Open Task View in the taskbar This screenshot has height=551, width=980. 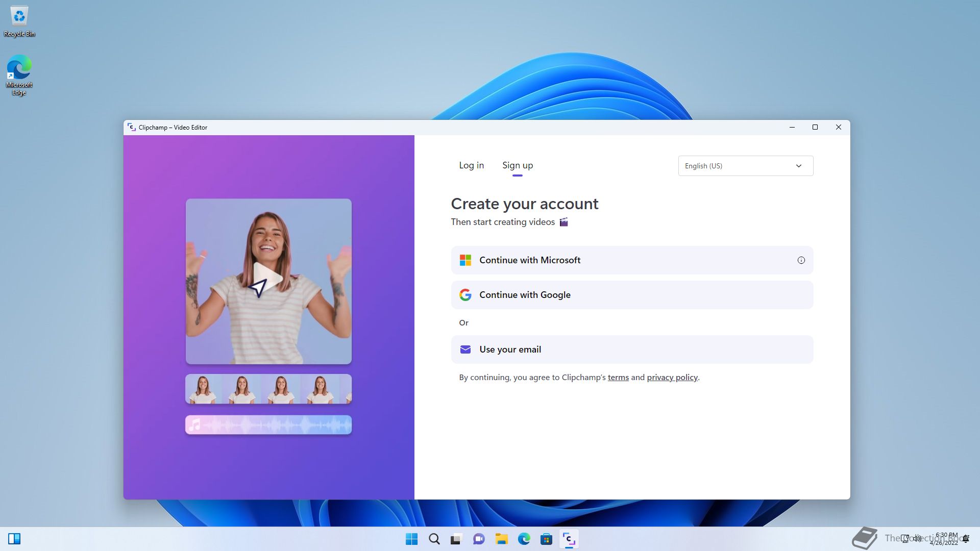[x=456, y=539]
